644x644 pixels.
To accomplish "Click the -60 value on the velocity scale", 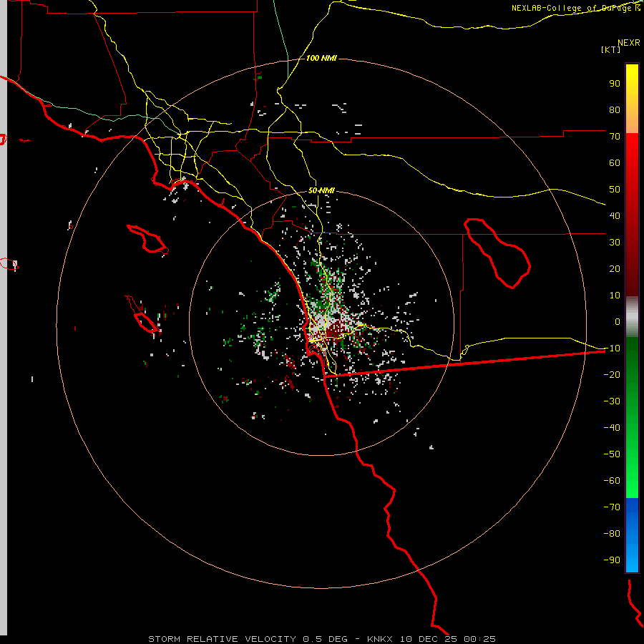I will pyautogui.click(x=612, y=481).
